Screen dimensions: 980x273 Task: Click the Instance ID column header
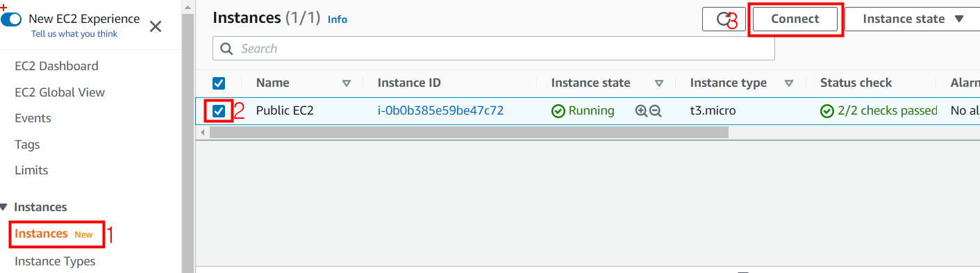[x=409, y=83]
